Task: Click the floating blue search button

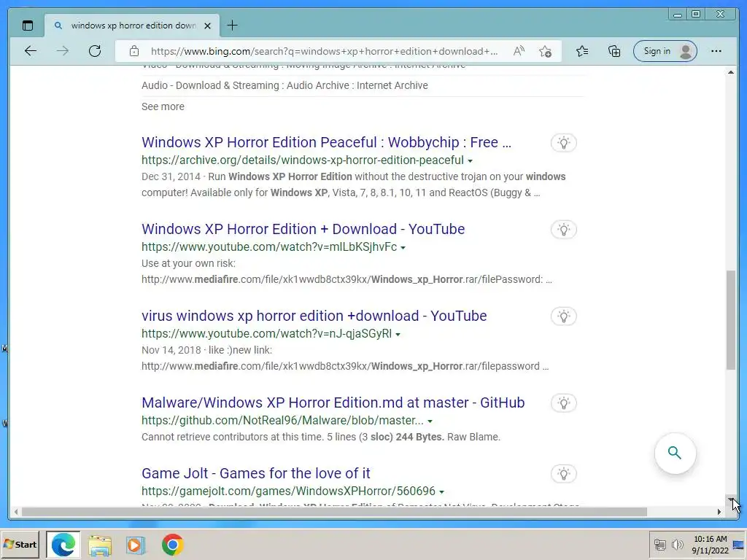Action: pos(675,453)
